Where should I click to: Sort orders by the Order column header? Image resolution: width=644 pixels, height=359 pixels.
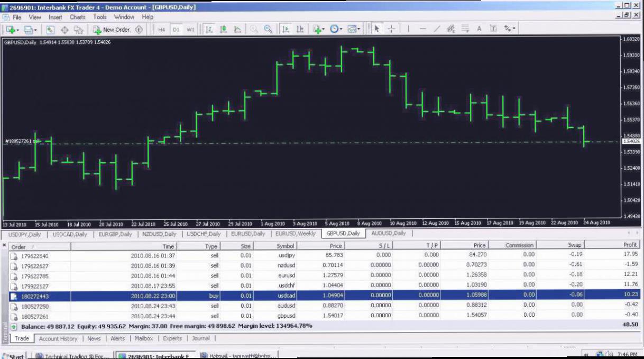(40, 246)
